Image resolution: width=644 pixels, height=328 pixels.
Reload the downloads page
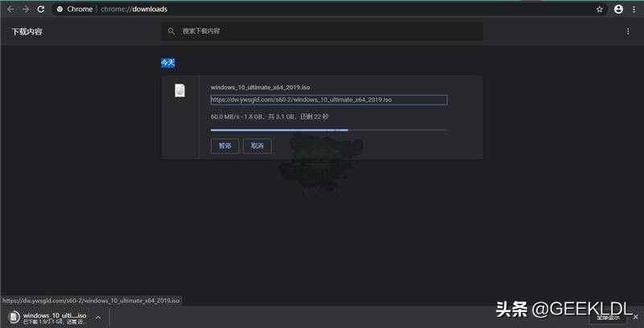(41, 9)
